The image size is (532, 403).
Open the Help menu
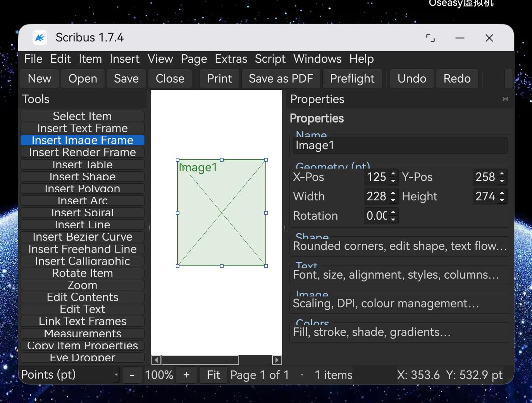pyautogui.click(x=362, y=59)
